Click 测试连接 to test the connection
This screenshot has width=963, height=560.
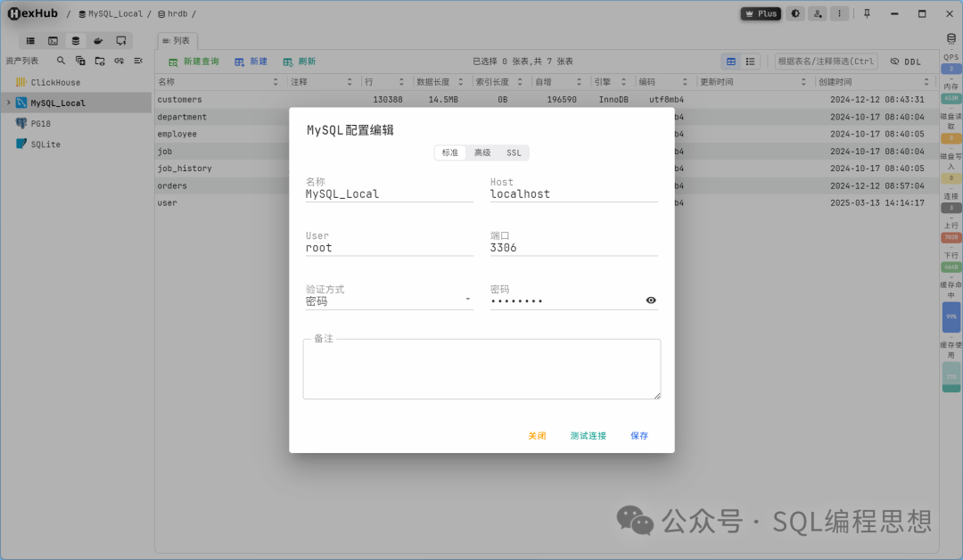click(588, 435)
